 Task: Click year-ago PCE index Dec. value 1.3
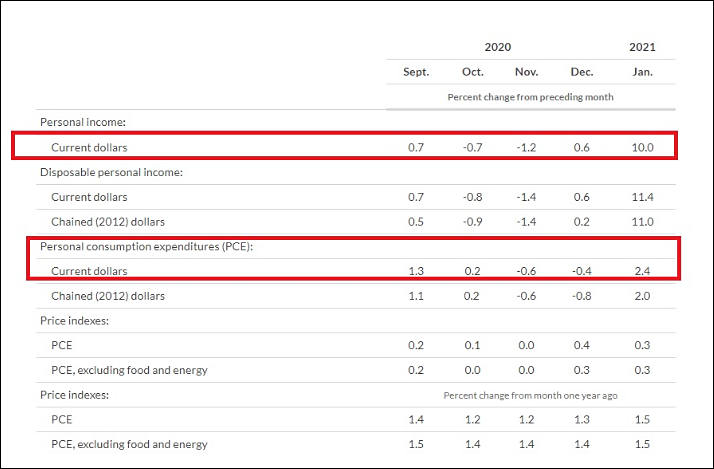(581, 419)
